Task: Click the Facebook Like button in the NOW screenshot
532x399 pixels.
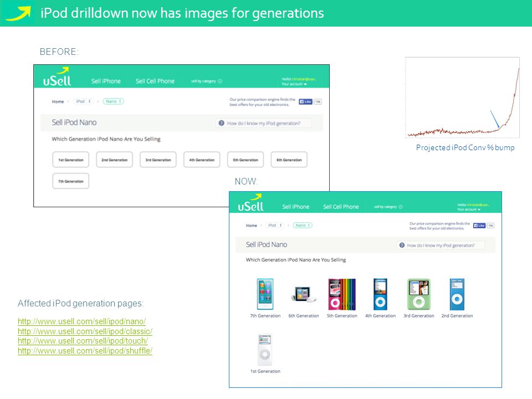Action: coord(479,226)
